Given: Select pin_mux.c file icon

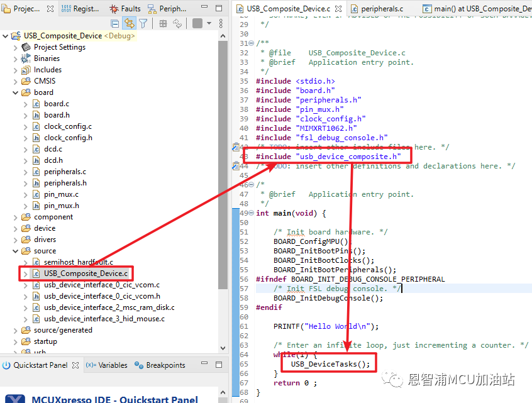Looking at the screenshot, I should pos(36,194).
